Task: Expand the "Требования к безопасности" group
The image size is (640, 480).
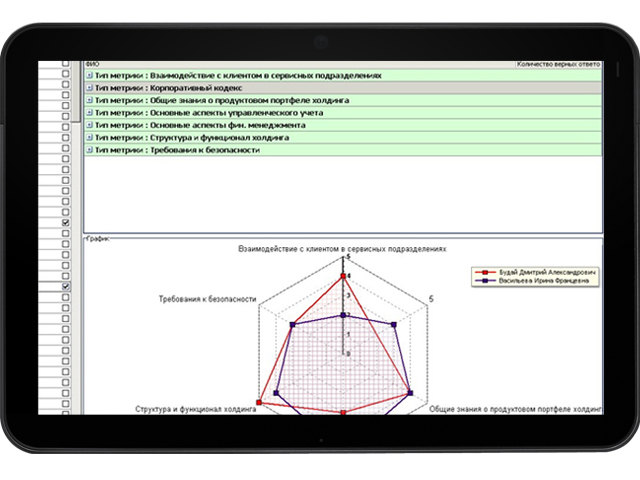Action: click(90, 150)
